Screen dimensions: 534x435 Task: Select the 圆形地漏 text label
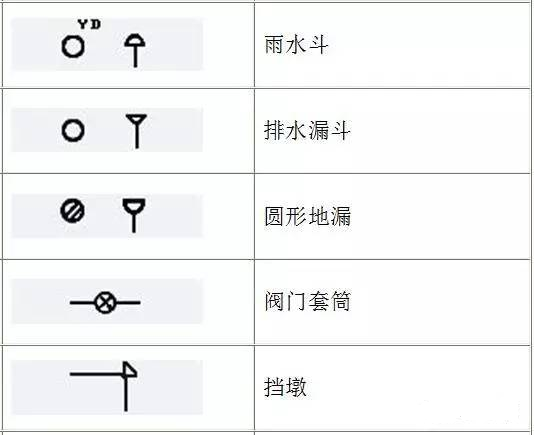307,216
